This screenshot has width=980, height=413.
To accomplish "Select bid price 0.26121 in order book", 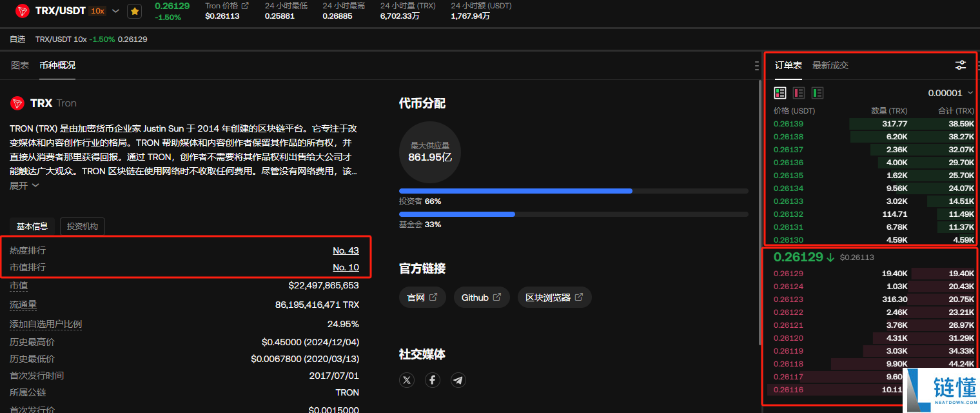I will (x=789, y=325).
